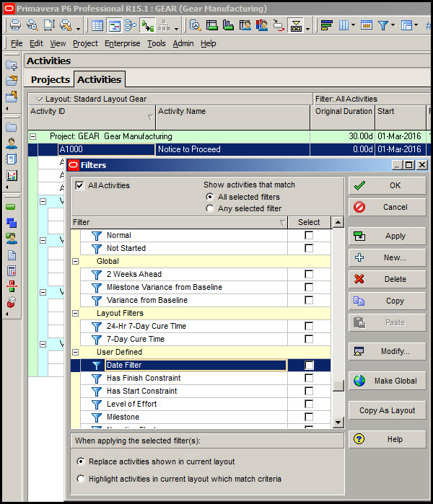Collapse the Project: GEAR row
The height and width of the screenshot is (504, 433).
tap(32, 136)
